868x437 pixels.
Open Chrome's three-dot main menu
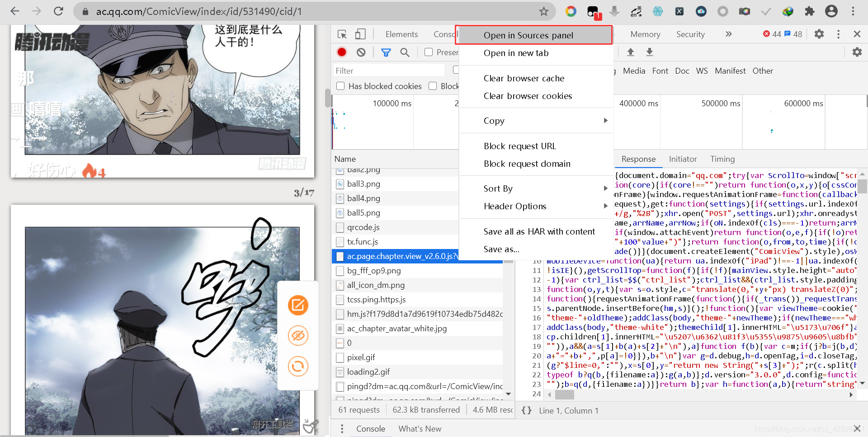tap(853, 11)
